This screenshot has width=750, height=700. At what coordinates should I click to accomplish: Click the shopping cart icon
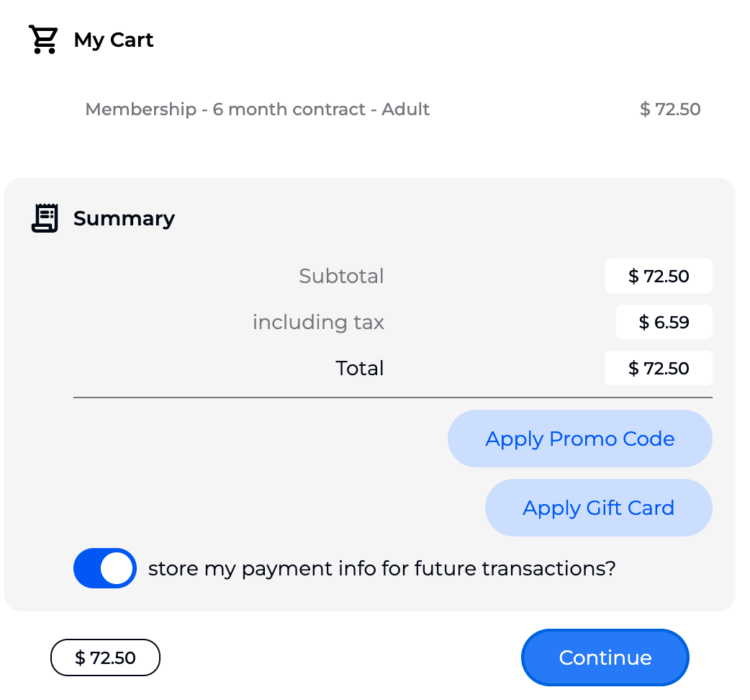[x=43, y=40]
